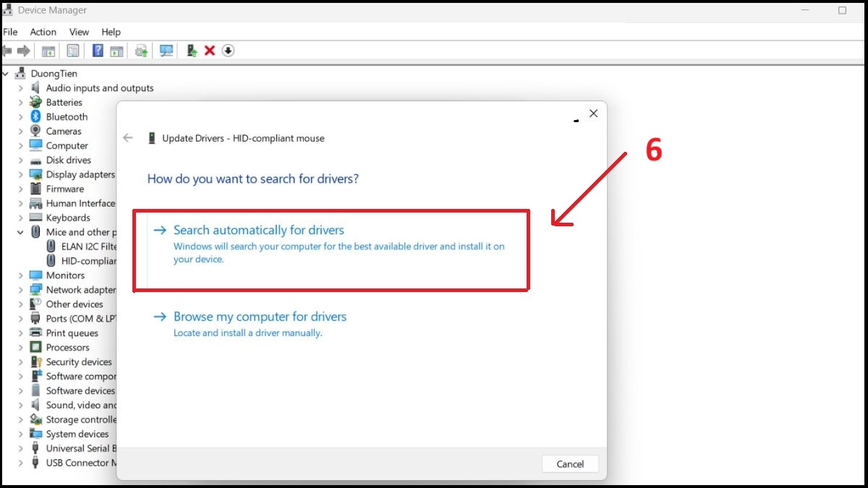Click the Cancel button in the dialog
The width and height of the screenshot is (868, 488).
tap(570, 464)
